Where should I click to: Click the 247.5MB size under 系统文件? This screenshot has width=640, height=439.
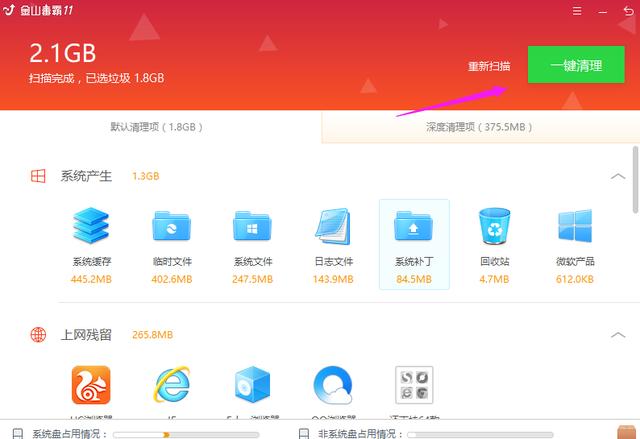point(252,279)
